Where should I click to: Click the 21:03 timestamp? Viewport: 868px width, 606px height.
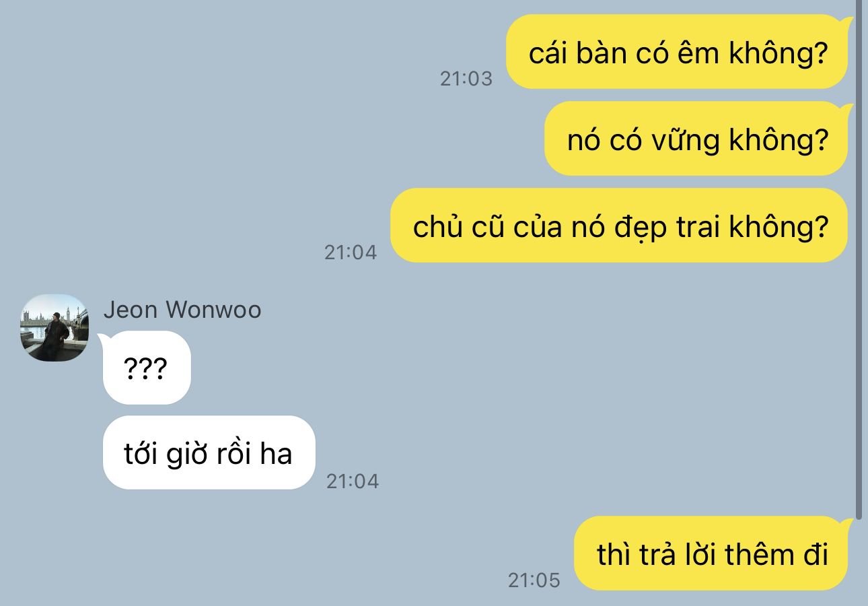coord(466,79)
